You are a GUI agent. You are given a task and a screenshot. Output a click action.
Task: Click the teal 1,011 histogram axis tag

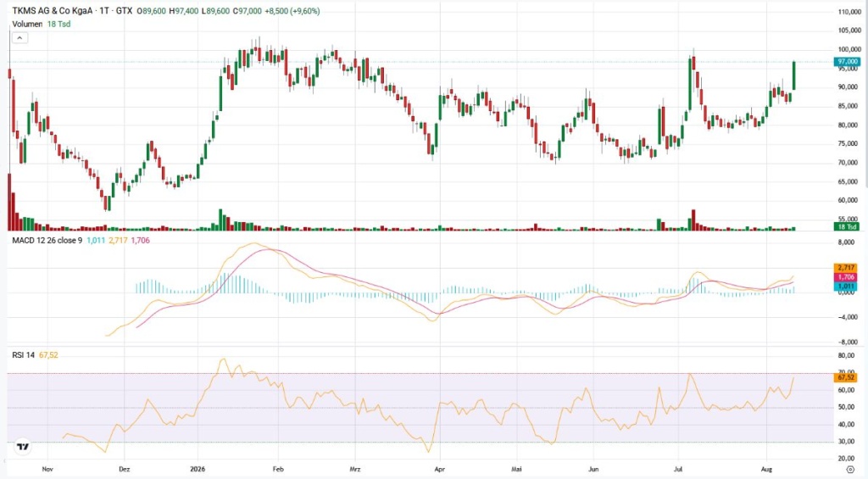pyautogui.click(x=847, y=287)
